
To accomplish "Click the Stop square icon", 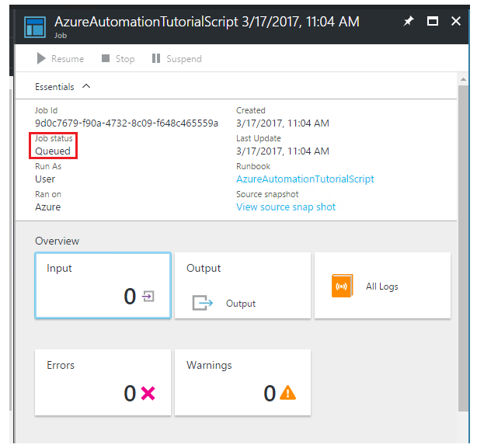I will coord(106,58).
